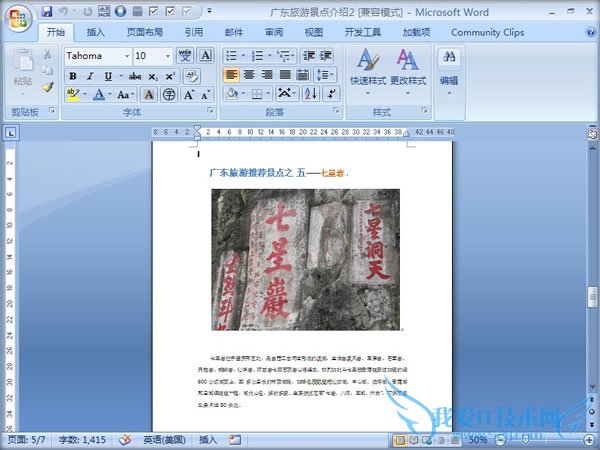600x450 pixels.
Task: Center align the paragraph
Action: (249, 75)
